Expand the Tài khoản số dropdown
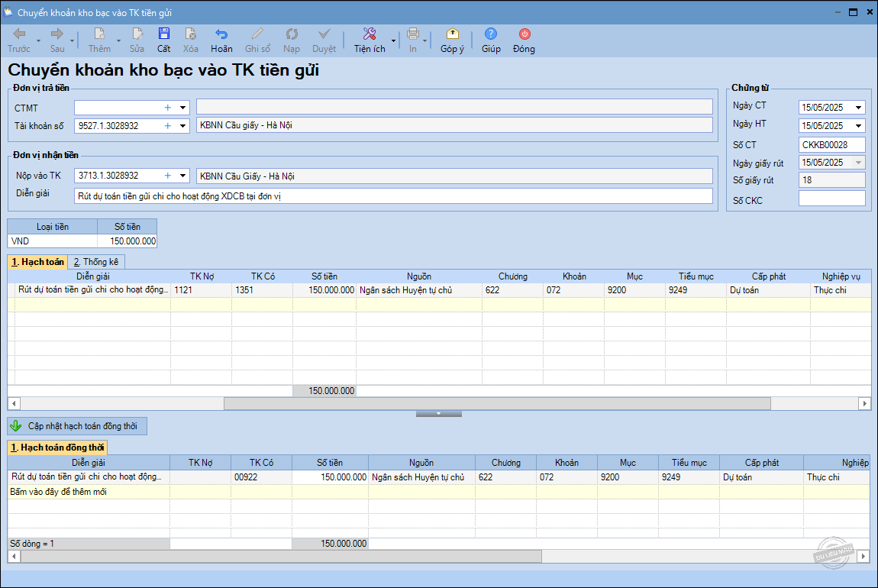 click(x=182, y=126)
